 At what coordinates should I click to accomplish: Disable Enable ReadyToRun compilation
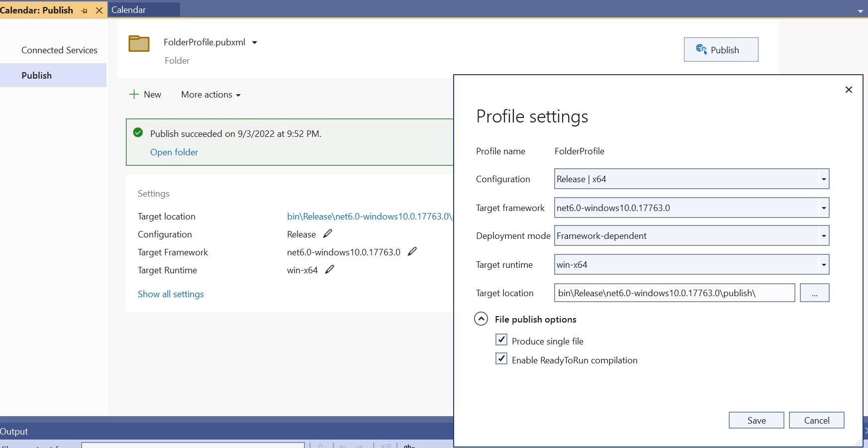(501, 358)
